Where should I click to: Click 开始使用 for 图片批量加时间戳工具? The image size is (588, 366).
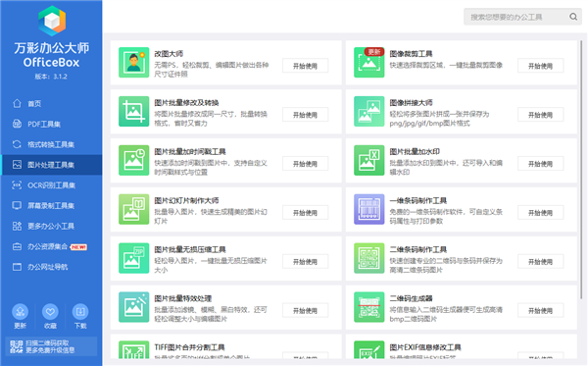pos(305,164)
